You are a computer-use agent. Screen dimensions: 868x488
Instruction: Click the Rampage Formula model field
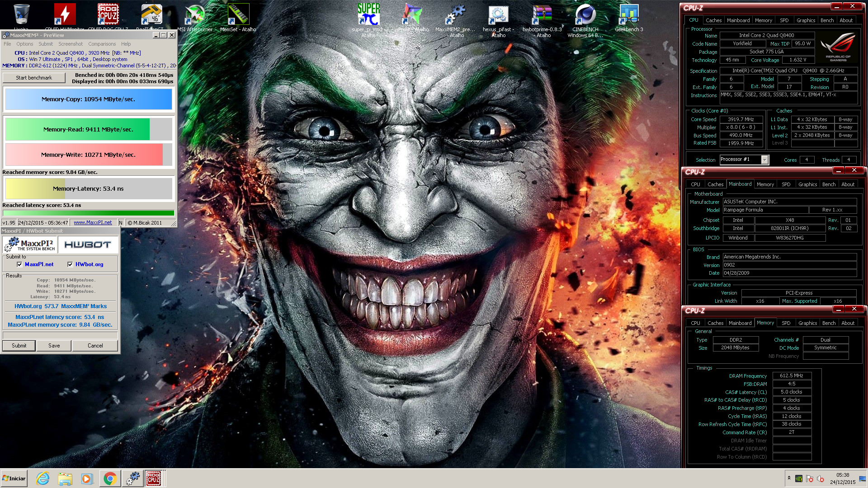[x=765, y=210]
